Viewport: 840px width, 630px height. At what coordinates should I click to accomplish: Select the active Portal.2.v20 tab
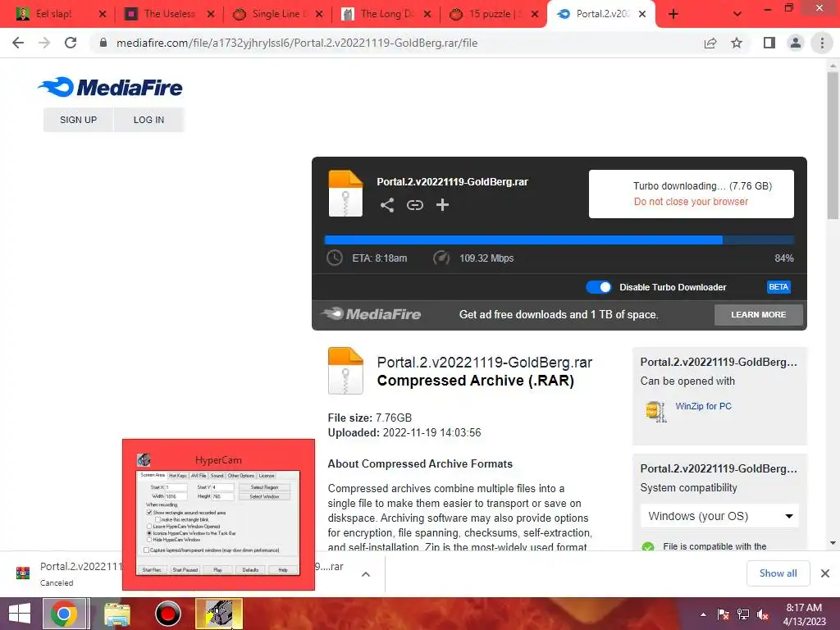pos(601,14)
